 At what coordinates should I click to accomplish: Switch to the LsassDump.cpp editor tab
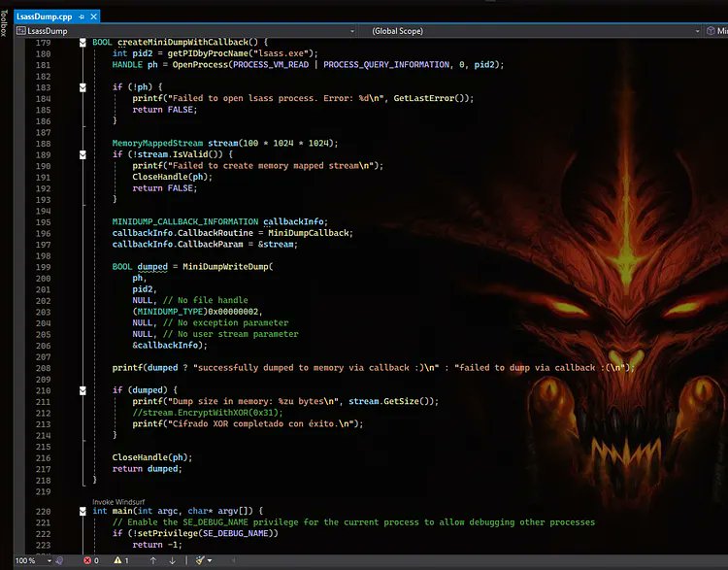coord(44,17)
